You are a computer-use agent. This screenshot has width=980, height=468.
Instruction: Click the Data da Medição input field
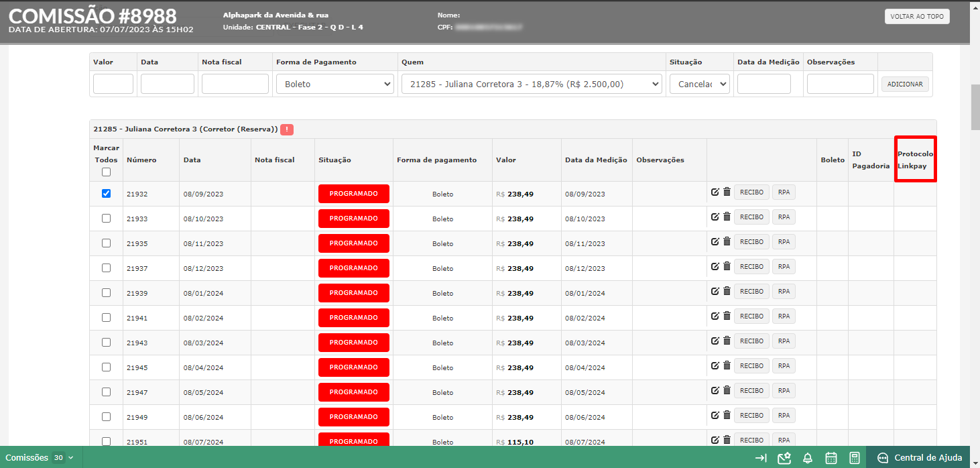click(x=764, y=84)
